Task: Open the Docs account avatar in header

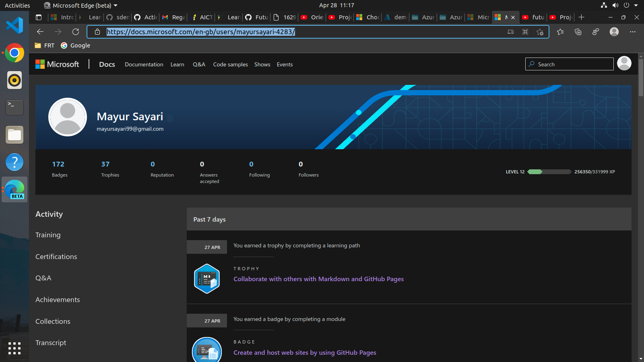Action: pyautogui.click(x=624, y=63)
